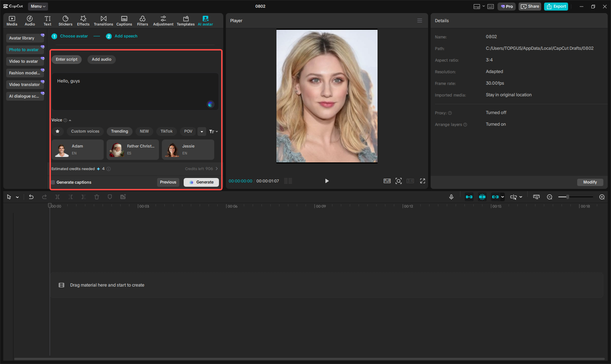Open the Stickers panel
Viewport: 611px width, 364px height.
click(65, 20)
